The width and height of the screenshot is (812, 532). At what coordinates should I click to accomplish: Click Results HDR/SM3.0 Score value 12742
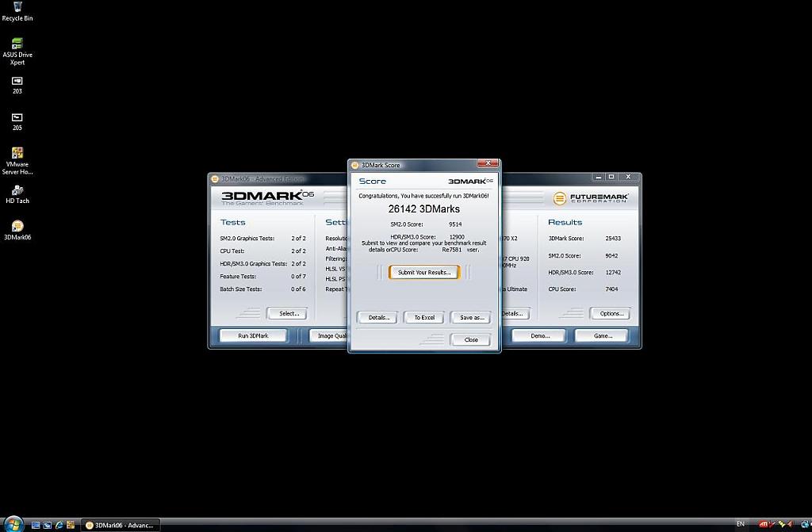[x=613, y=273]
